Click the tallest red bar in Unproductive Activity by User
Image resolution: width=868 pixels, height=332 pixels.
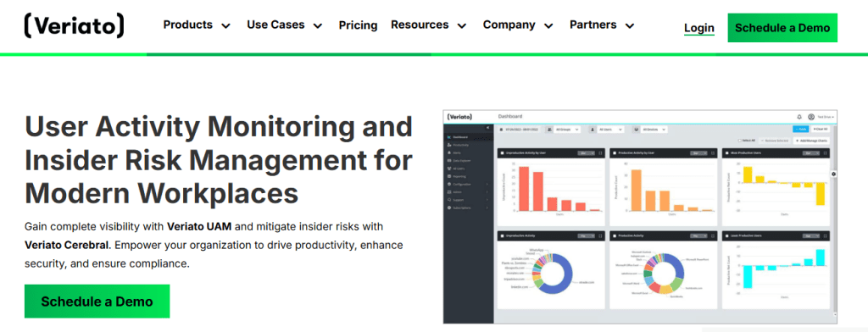[x=524, y=189]
